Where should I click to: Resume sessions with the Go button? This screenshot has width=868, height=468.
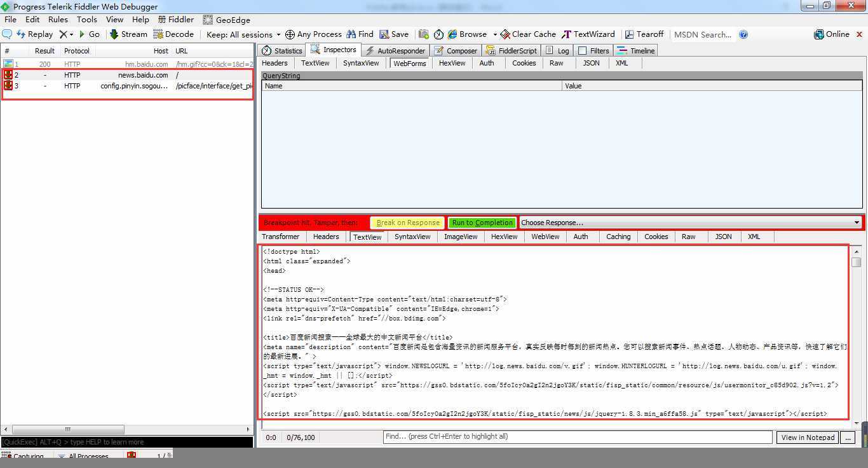coord(89,34)
